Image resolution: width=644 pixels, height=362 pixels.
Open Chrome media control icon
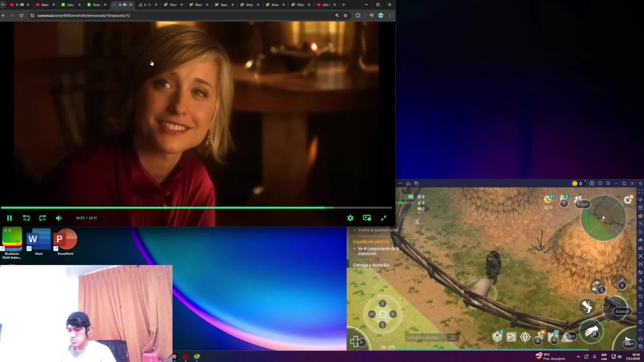[372, 16]
